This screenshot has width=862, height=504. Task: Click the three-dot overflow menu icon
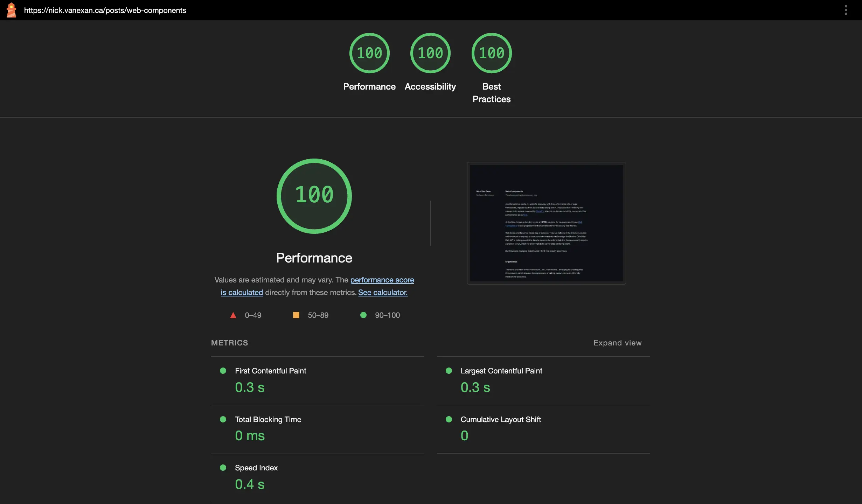846,9
